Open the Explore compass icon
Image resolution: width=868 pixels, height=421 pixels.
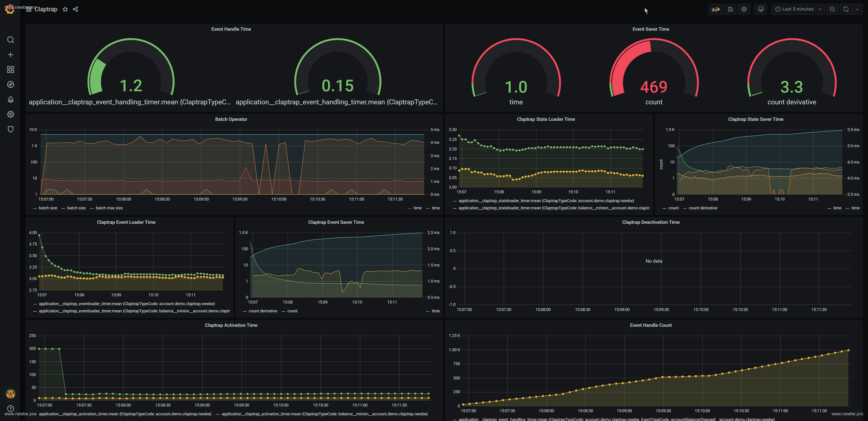tap(10, 84)
